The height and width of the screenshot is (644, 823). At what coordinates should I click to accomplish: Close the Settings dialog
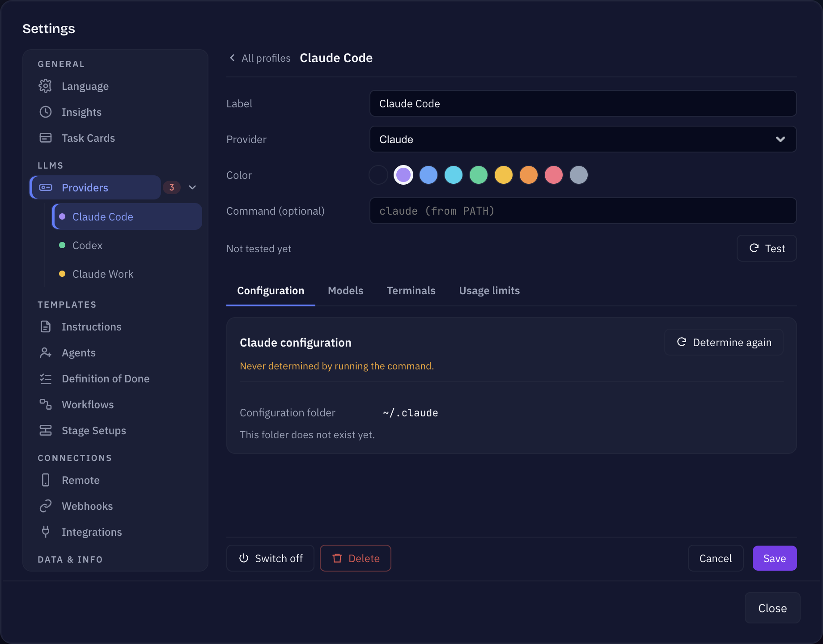coord(772,608)
